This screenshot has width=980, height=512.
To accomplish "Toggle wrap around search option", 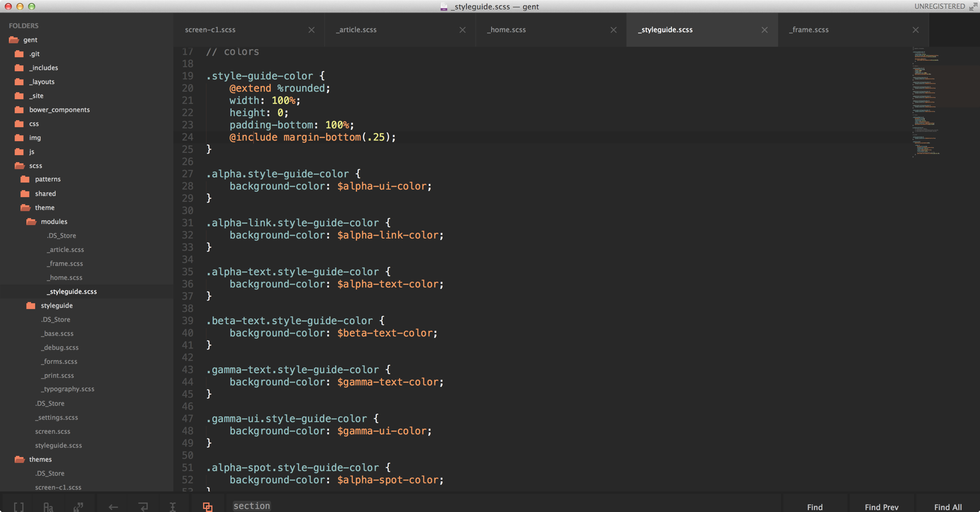I will coord(143,506).
